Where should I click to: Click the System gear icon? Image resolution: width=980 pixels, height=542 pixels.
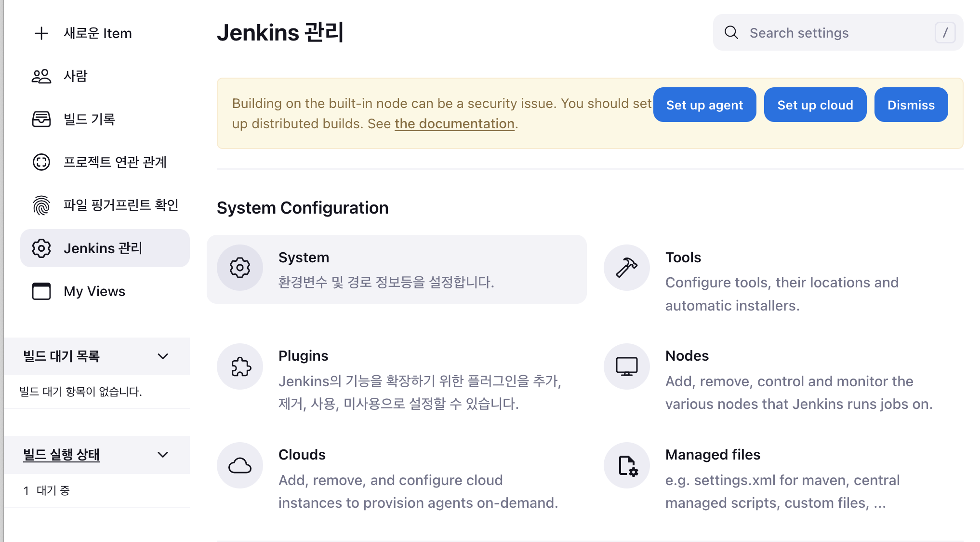pos(240,268)
